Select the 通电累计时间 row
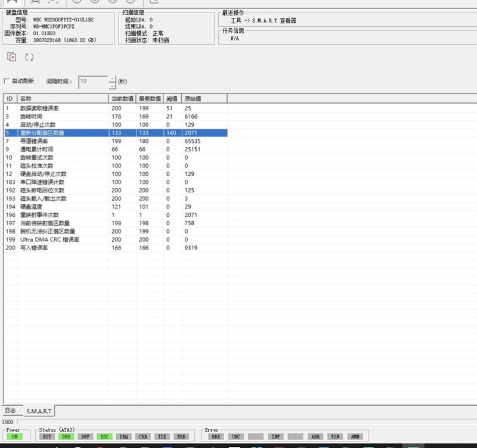 [116, 149]
